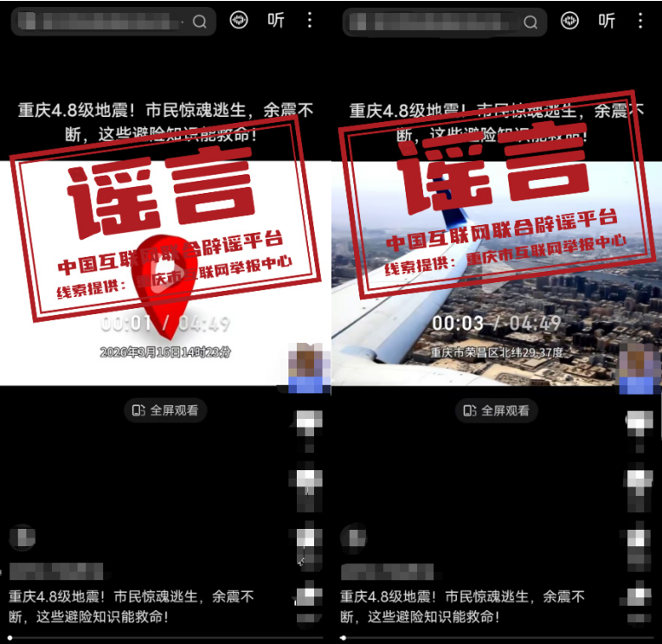Tap the bottom caption text of right video
Viewport: 662px width, 644px height.
pyautogui.click(x=463, y=607)
